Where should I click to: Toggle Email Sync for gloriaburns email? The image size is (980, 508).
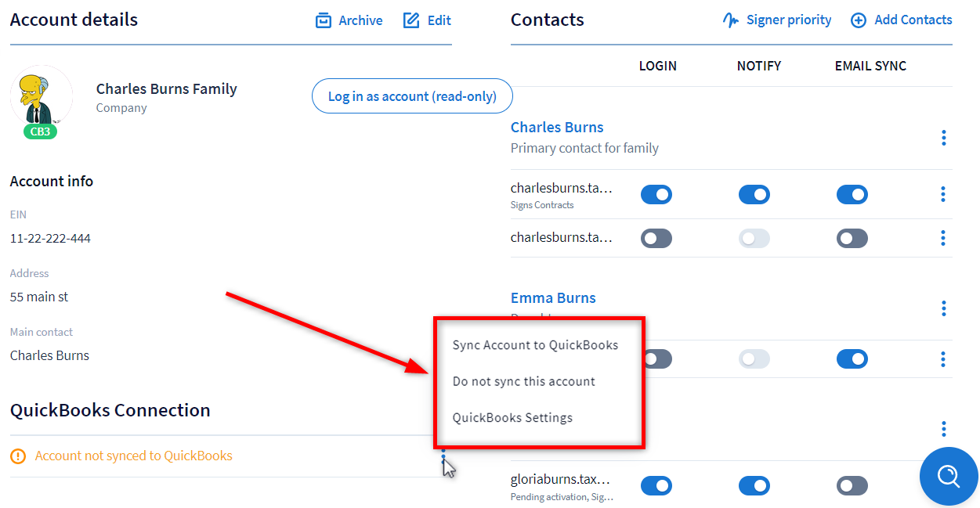pos(852,486)
